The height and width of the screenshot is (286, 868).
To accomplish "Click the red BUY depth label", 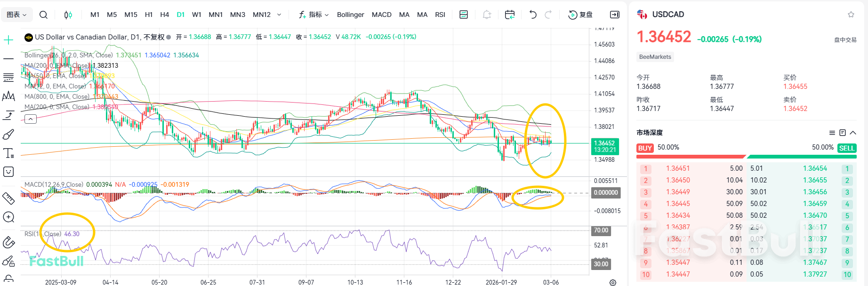I will point(644,148).
